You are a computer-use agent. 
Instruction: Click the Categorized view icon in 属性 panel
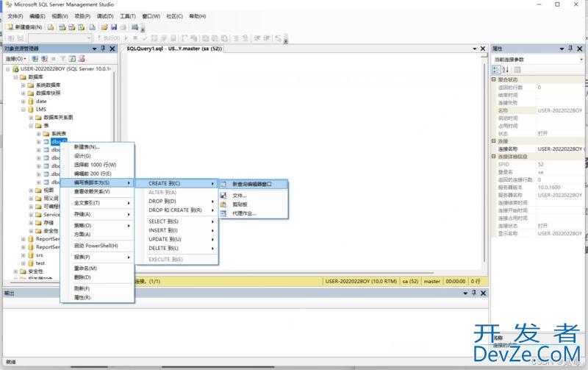pyautogui.click(x=496, y=70)
